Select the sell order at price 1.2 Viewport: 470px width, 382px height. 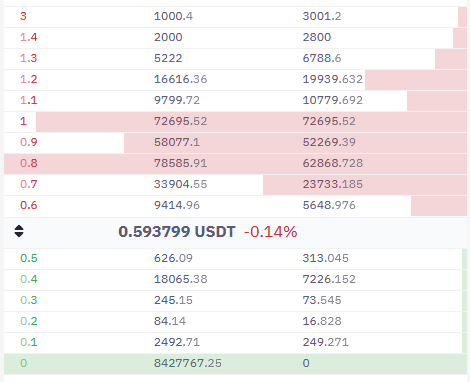click(235, 79)
